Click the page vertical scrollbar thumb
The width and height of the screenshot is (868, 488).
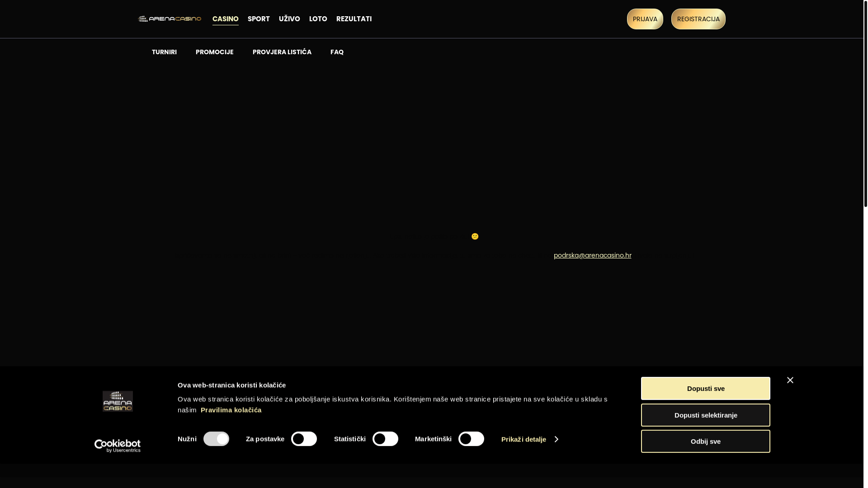pos(865,104)
